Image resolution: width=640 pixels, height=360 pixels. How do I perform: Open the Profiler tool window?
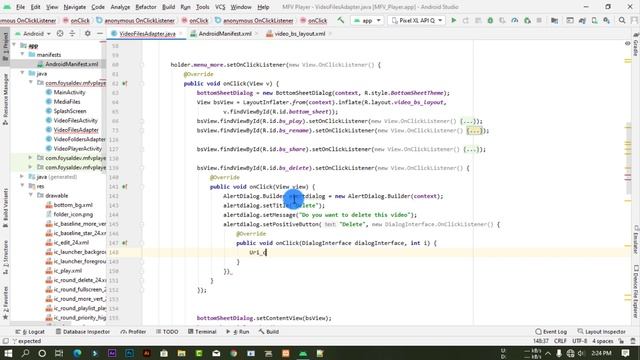pos(133,332)
